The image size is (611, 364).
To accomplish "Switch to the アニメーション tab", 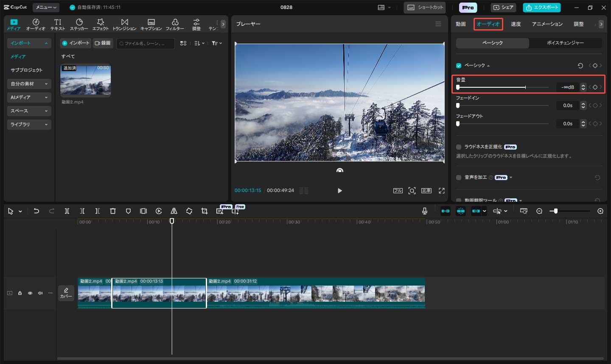I will click(x=547, y=24).
